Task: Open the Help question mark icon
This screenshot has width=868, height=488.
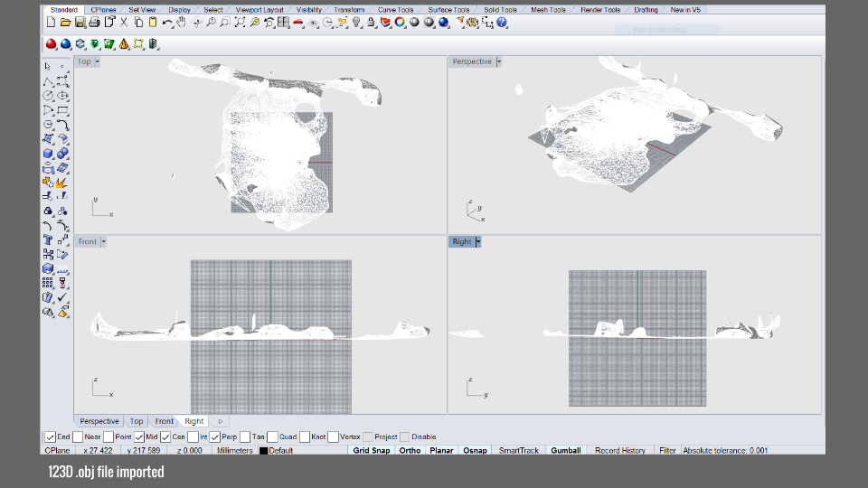Action: coord(502,22)
